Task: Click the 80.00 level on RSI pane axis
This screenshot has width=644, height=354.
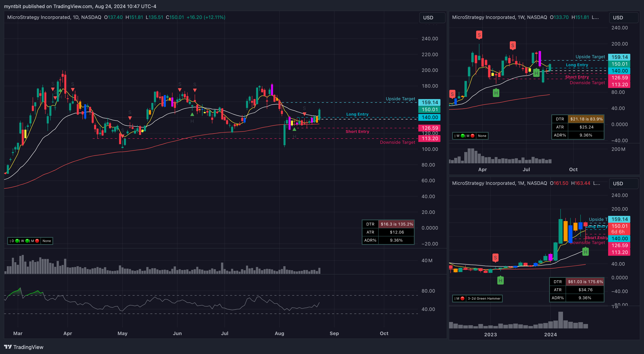Action: coord(428,291)
